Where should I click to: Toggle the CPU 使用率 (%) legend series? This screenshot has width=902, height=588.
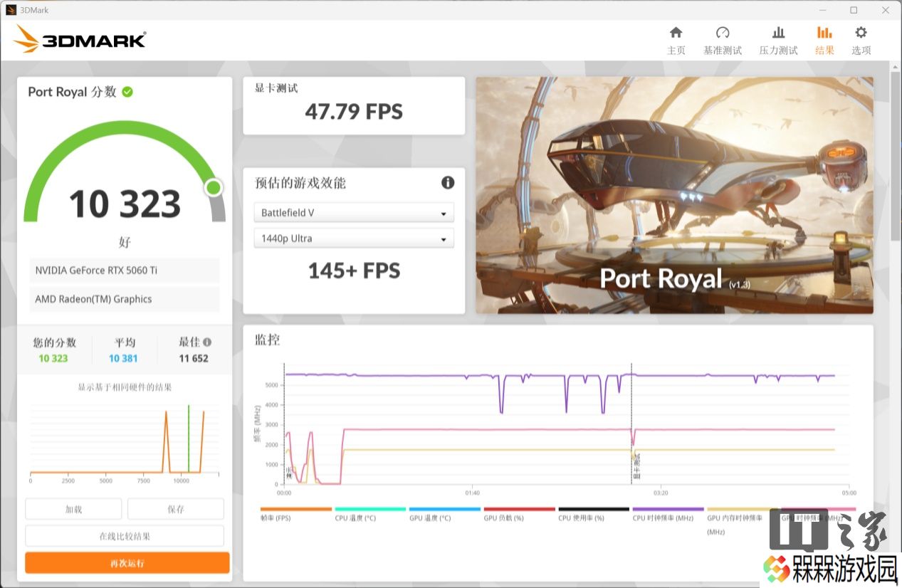tap(594, 514)
